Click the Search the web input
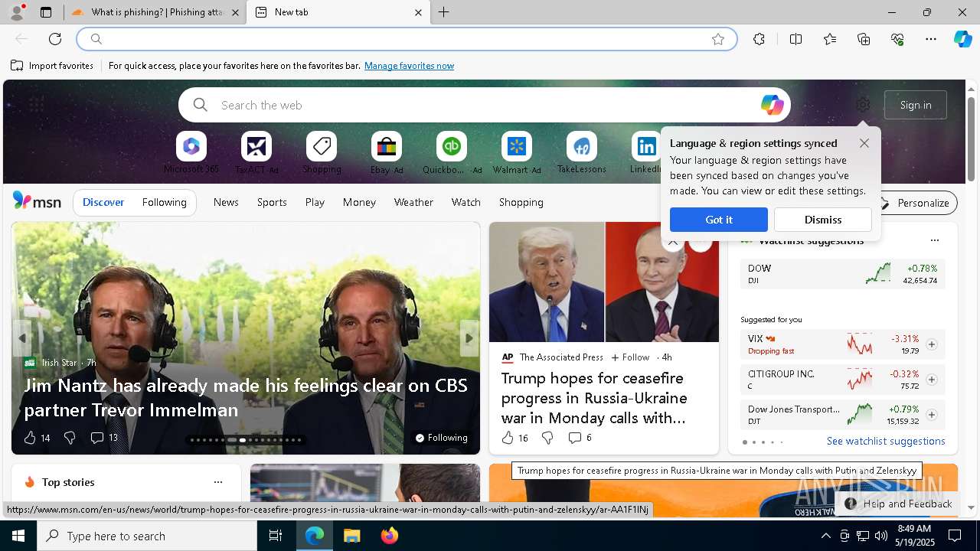980x551 pixels. click(485, 105)
